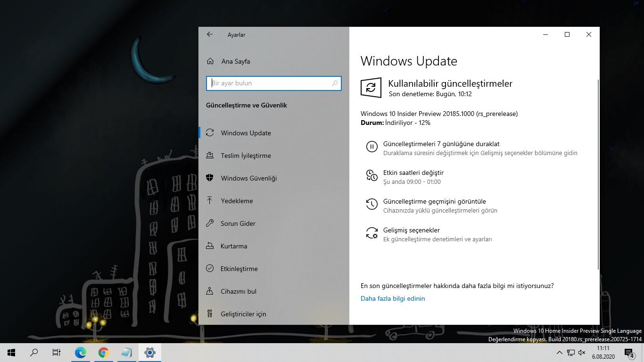Click the clock icon for Etkin saatleri değiştir
Viewport: 644px width, 362px height.
372,175
